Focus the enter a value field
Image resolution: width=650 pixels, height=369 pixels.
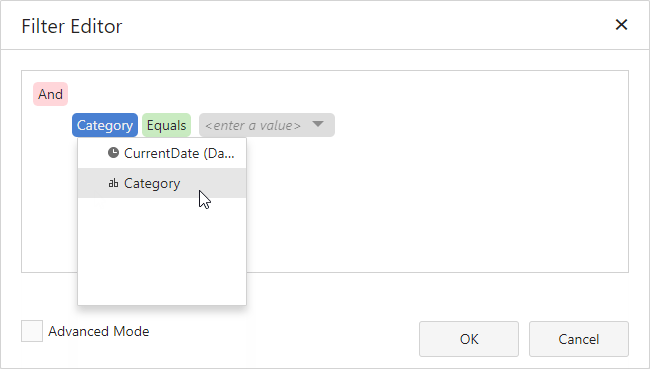coord(253,125)
